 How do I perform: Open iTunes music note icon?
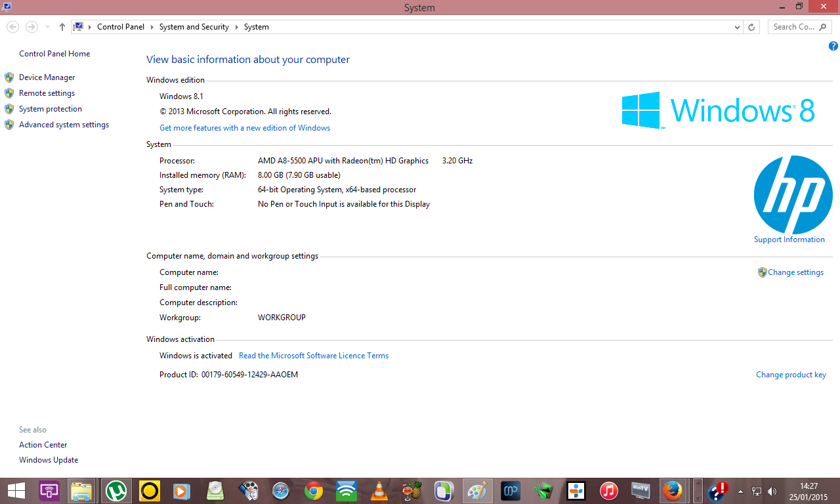coord(609,490)
